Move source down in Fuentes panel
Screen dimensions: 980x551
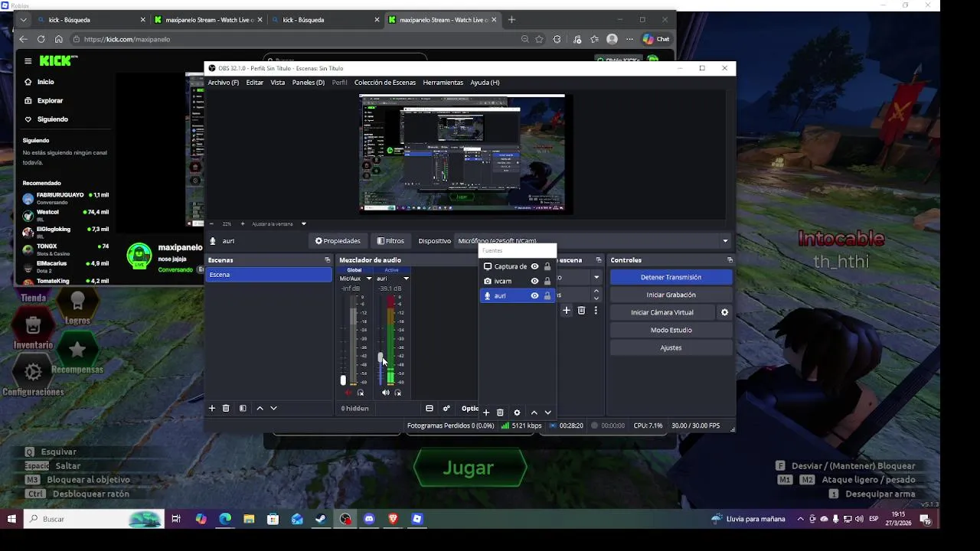coord(547,412)
